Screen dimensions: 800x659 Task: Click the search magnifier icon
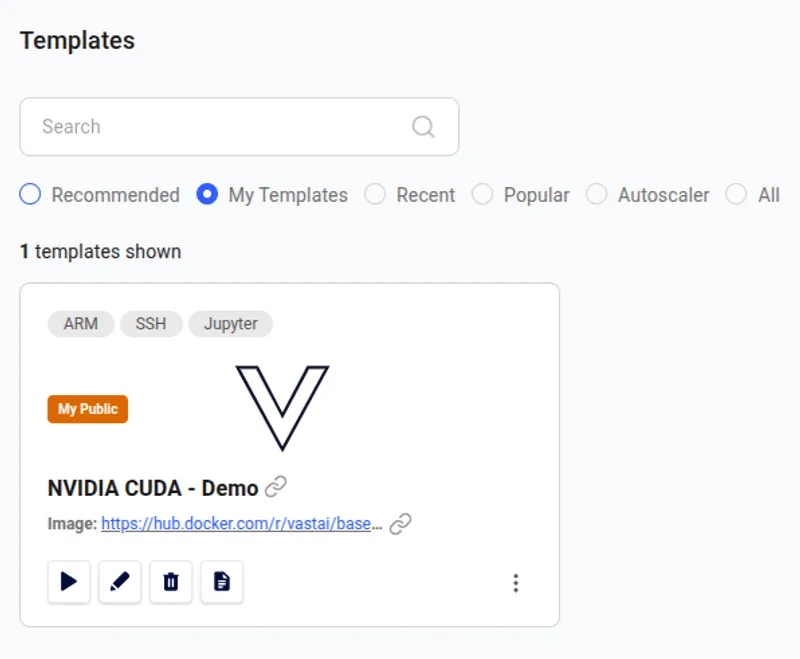coord(423,127)
